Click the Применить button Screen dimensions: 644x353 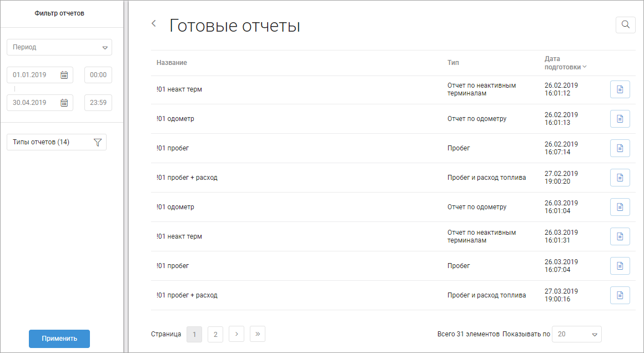(x=59, y=339)
